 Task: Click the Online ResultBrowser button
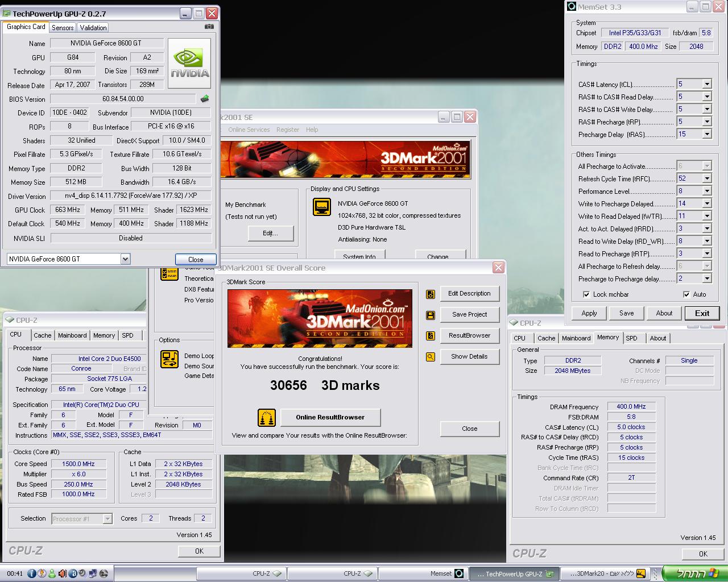[x=330, y=417]
